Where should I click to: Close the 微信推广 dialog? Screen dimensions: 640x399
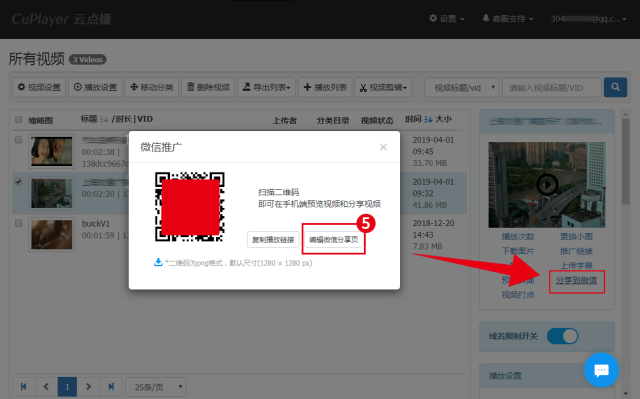tap(383, 147)
